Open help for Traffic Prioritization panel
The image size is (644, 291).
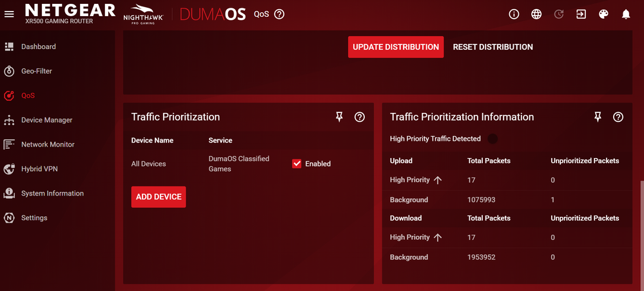click(359, 117)
